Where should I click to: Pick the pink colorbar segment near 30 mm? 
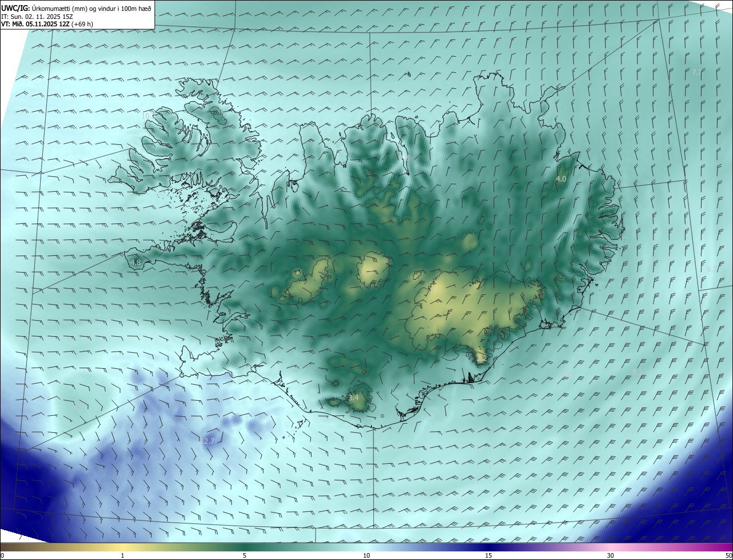(610, 547)
